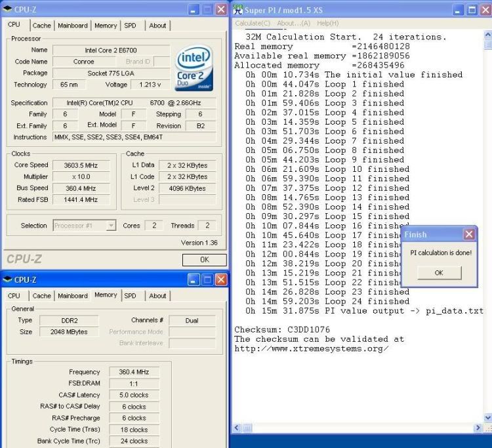Click the Intel Core 2 Duo logo
Screen dimensions: 492x448
(x=194, y=68)
